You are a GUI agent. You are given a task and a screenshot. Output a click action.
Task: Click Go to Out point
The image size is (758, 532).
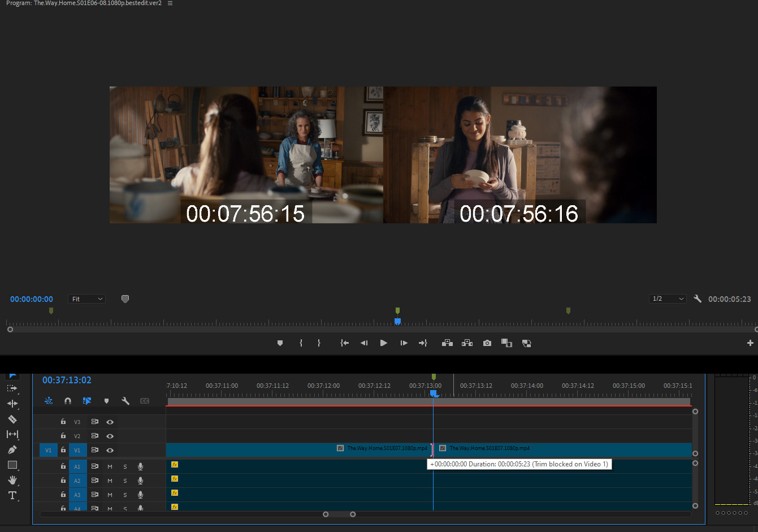tap(423, 343)
